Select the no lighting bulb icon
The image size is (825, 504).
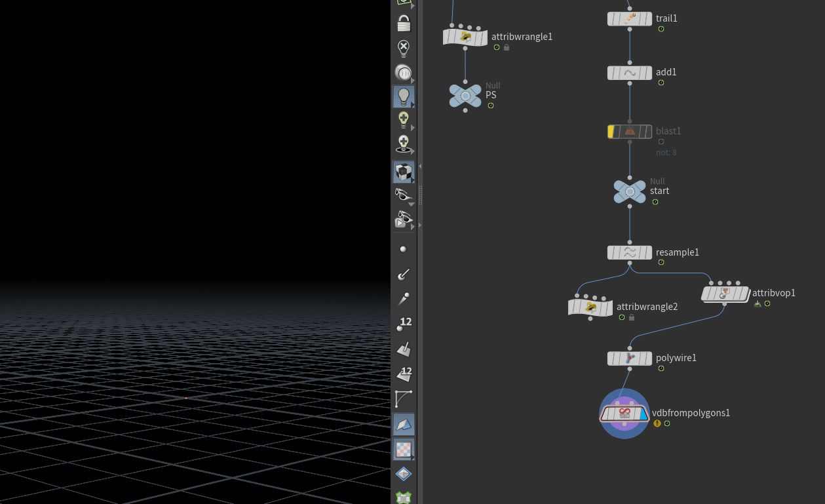tap(404, 48)
